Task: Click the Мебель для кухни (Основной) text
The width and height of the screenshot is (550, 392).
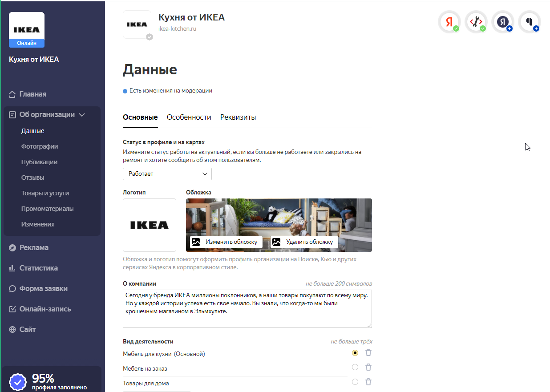Action: pos(164,354)
